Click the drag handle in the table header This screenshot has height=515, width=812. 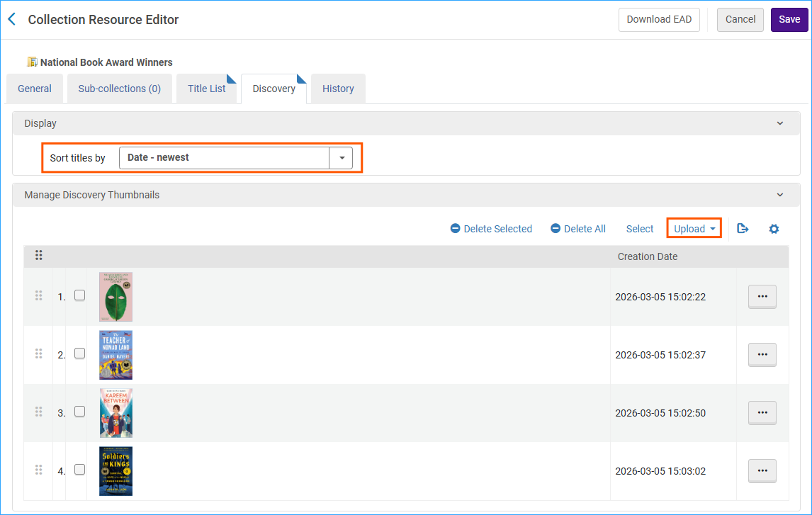coord(39,255)
